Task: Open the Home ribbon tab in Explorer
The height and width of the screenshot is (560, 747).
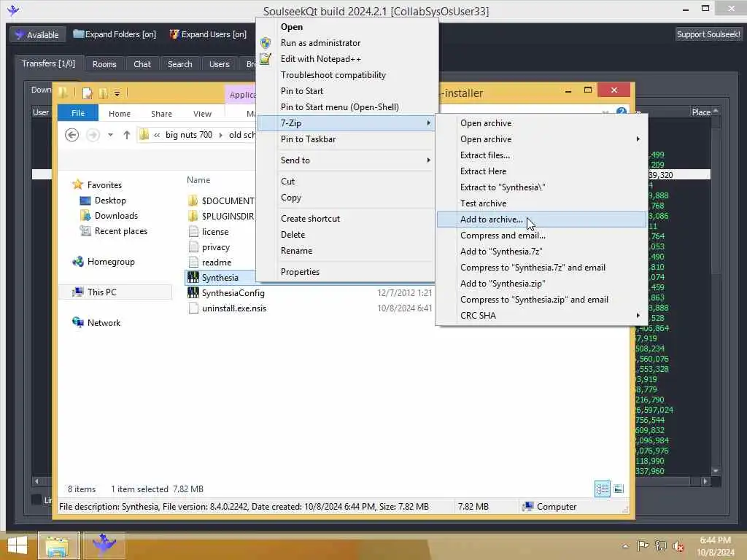Action: [x=119, y=114]
